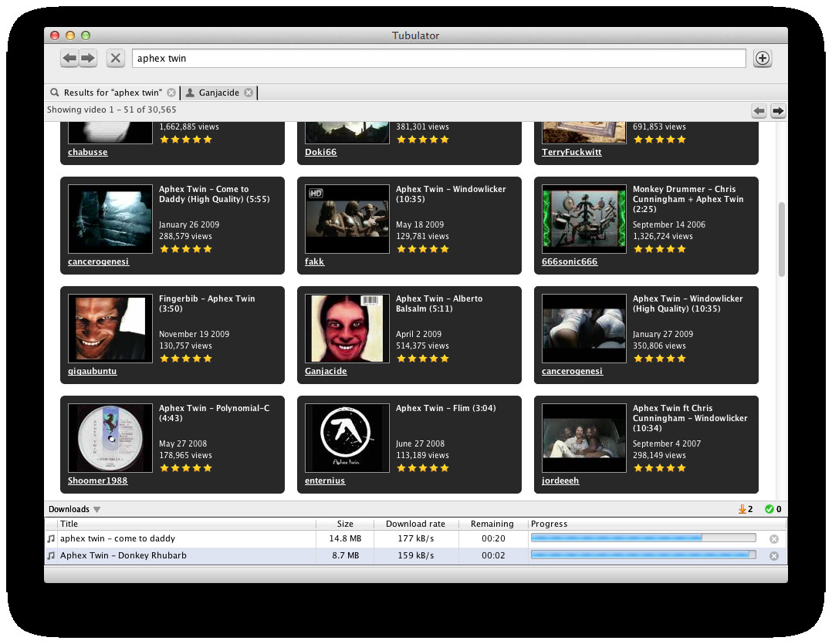Image resolution: width=832 pixels, height=644 pixels.
Task: Open Fingerbib video thumbnail
Action: (x=110, y=329)
